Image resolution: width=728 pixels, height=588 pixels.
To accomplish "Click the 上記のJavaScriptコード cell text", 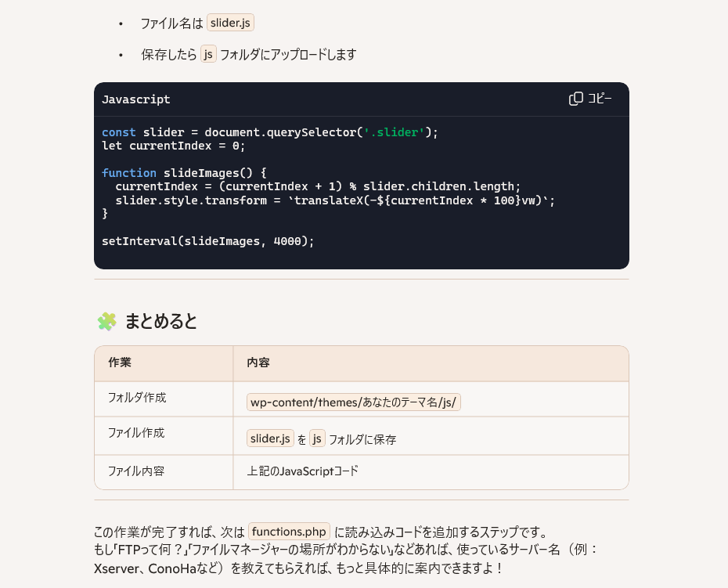I will 302,471.
